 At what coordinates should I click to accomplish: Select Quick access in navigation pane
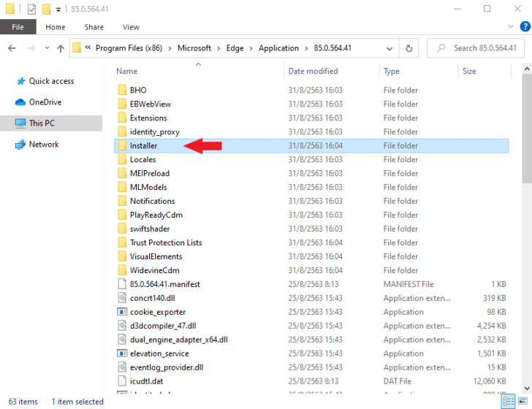click(x=51, y=81)
